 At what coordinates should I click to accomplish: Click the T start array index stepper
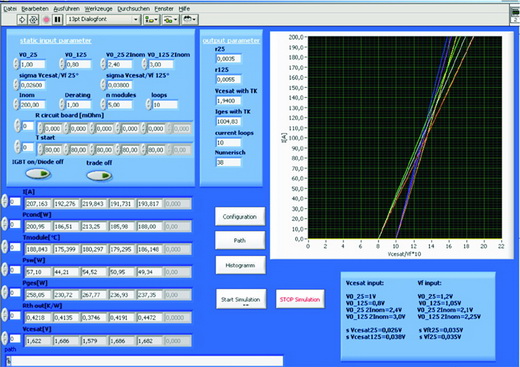[18, 147]
